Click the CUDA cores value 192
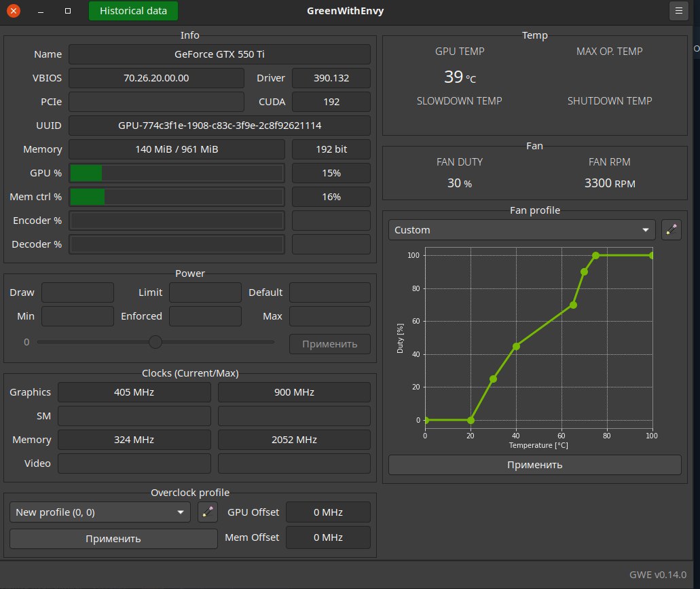The height and width of the screenshot is (589, 700). (331, 102)
